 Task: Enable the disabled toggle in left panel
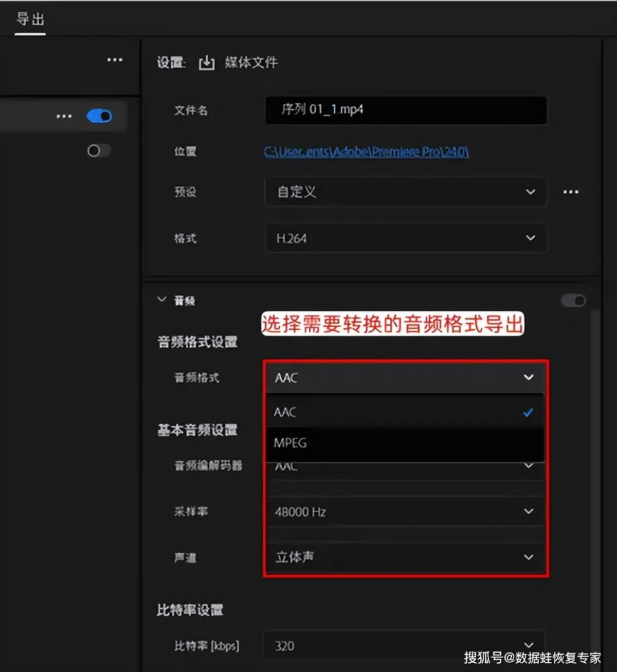99,151
